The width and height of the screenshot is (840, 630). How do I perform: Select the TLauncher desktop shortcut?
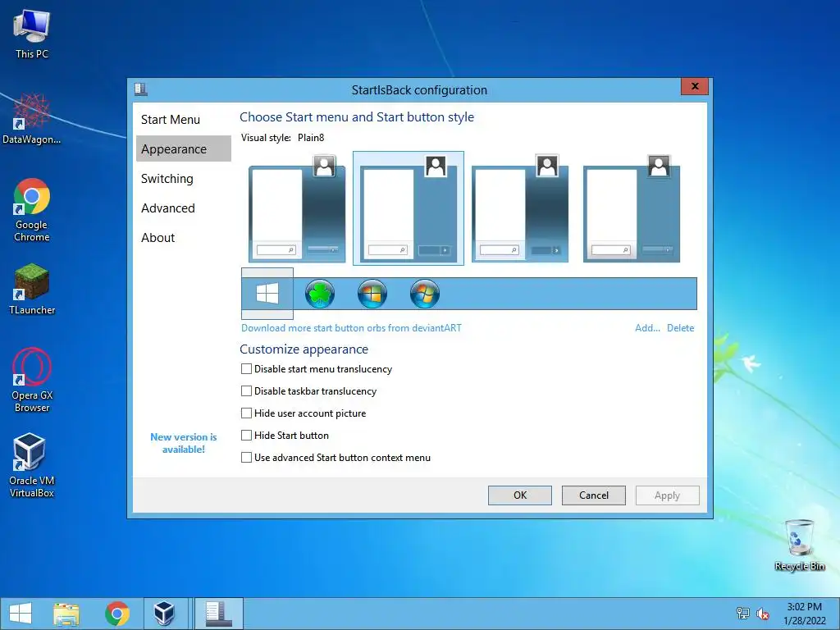32,290
